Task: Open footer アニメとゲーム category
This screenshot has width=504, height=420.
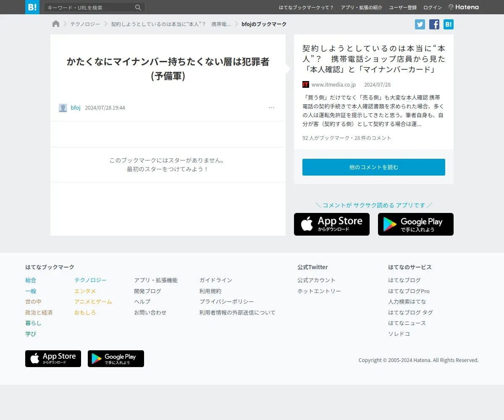Action: (x=93, y=302)
